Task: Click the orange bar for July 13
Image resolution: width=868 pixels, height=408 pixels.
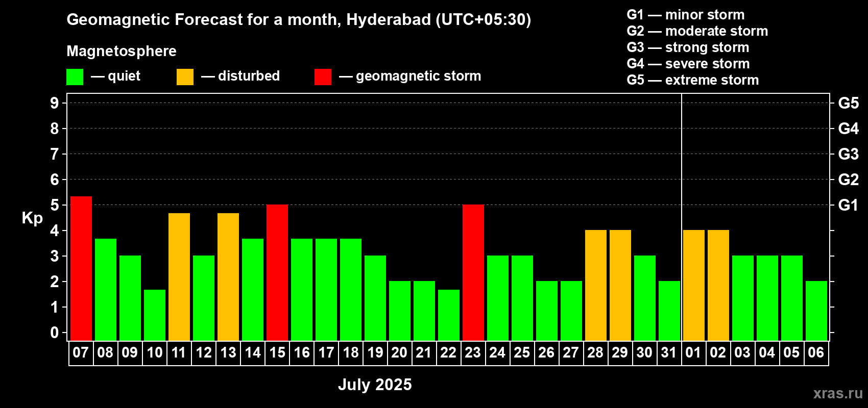Action: coord(228,277)
